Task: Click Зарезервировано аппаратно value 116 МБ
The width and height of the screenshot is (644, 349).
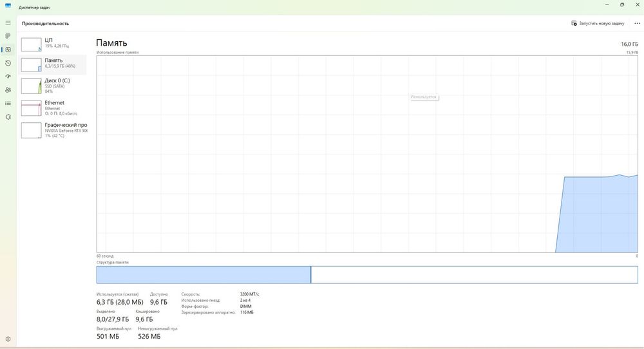Action: click(x=247, y=312)
